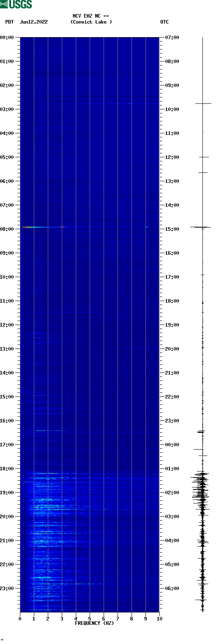This screenshot has width=220, height=644.
Task: Click the USGS logo
Action: click(x=16, y=4)
